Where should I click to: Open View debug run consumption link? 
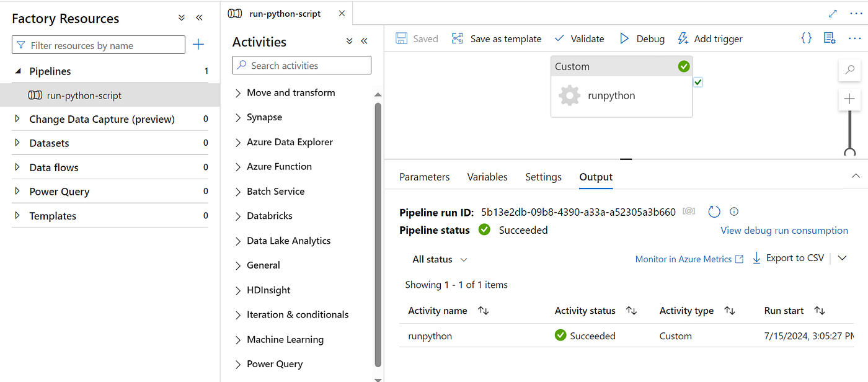[x=784, y=231]
